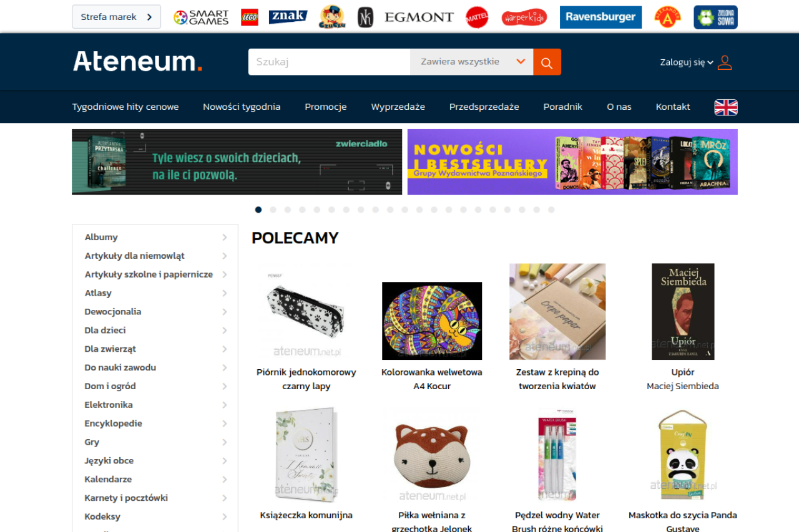Click the orange search magnifier button
The image size is (799, 532).
(x=547, y=62)
